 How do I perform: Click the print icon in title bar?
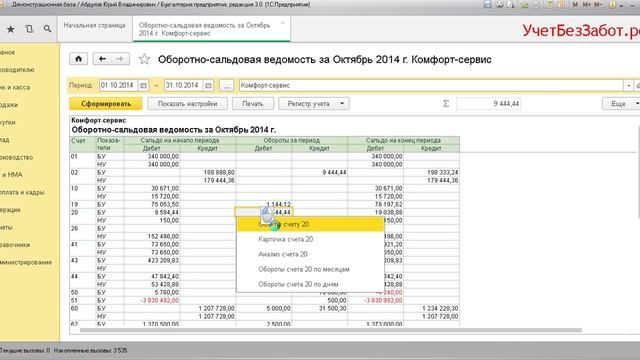click(x=500, y=4)
